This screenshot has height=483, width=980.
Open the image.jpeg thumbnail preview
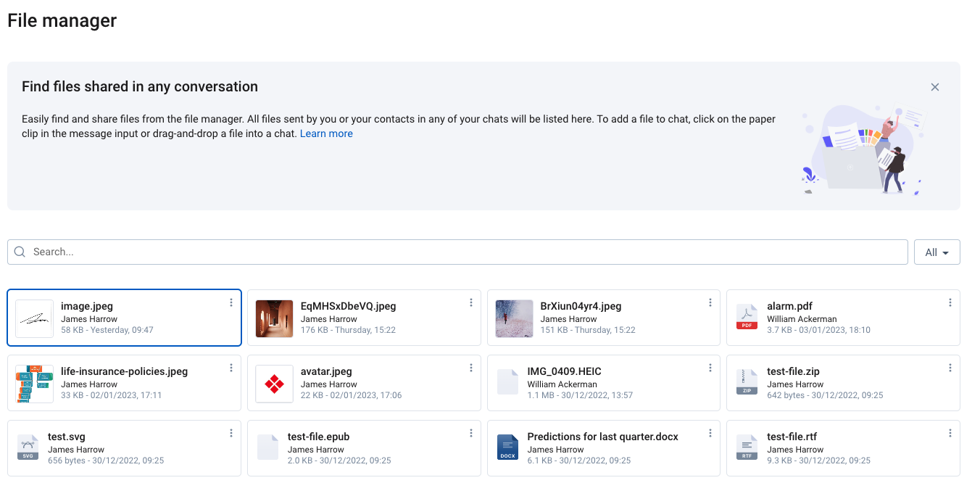point(34,319)
